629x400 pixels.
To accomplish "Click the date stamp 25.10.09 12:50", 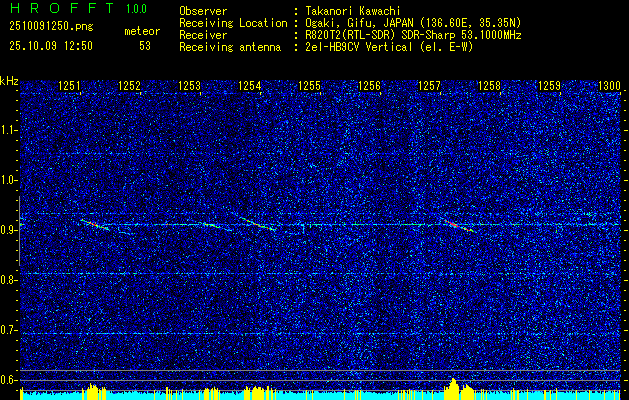I will point(51,46).
